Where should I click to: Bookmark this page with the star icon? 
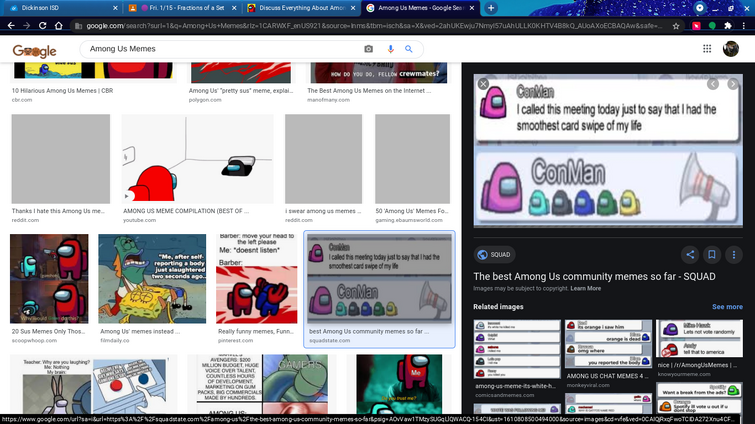pos(676,26)
